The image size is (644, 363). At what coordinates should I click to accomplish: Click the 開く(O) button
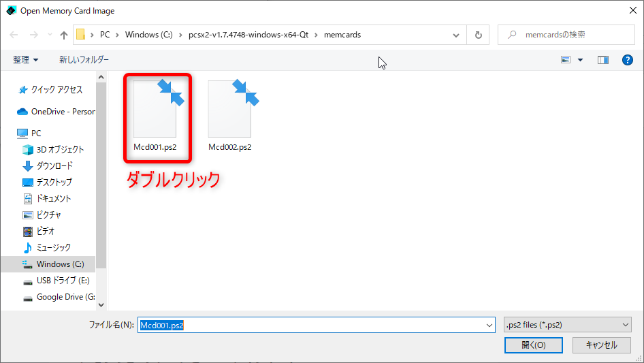click(534, 345)
